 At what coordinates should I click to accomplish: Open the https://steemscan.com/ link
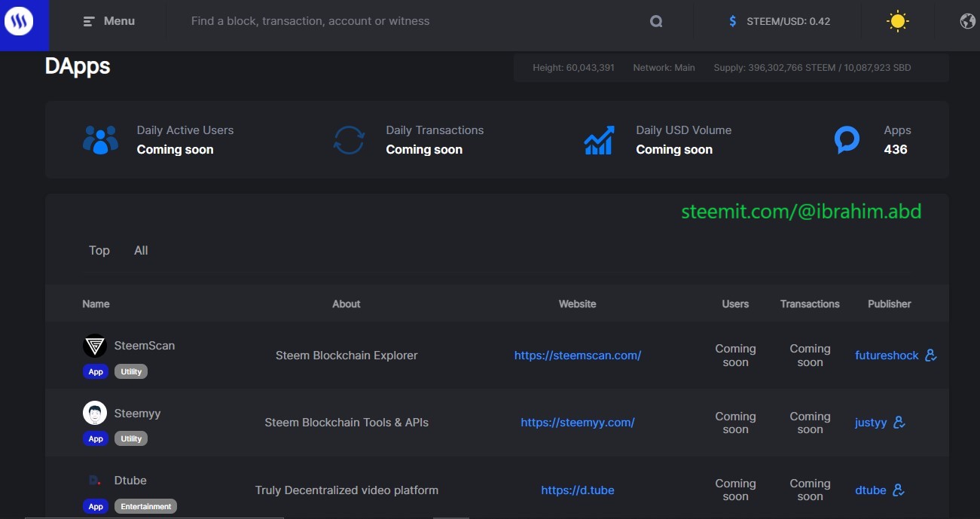point(578,356)
